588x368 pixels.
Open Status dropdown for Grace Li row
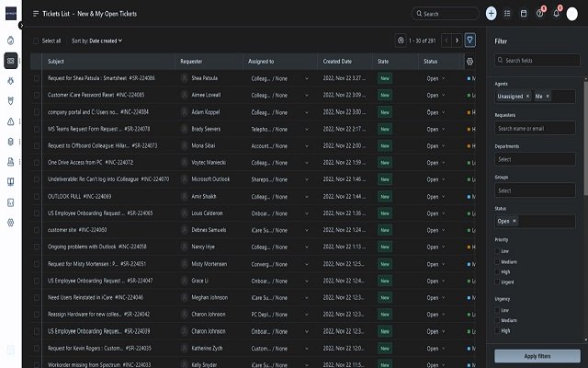(x=435, y=281)
